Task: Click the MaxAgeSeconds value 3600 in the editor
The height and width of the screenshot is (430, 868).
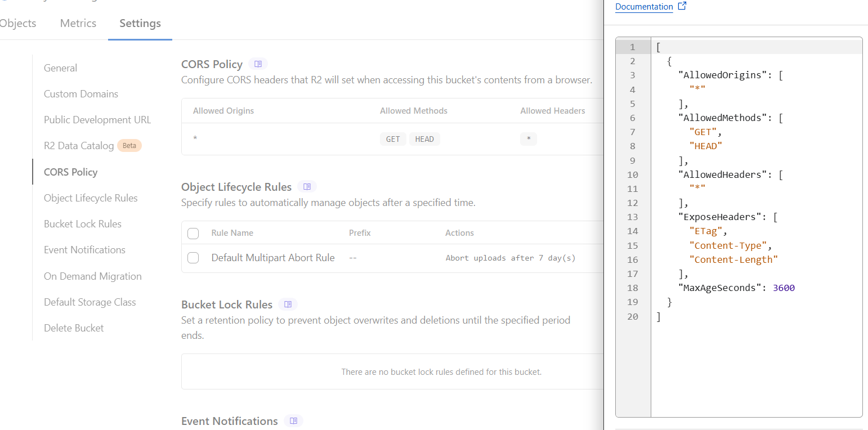Action: tap(784, 288)
